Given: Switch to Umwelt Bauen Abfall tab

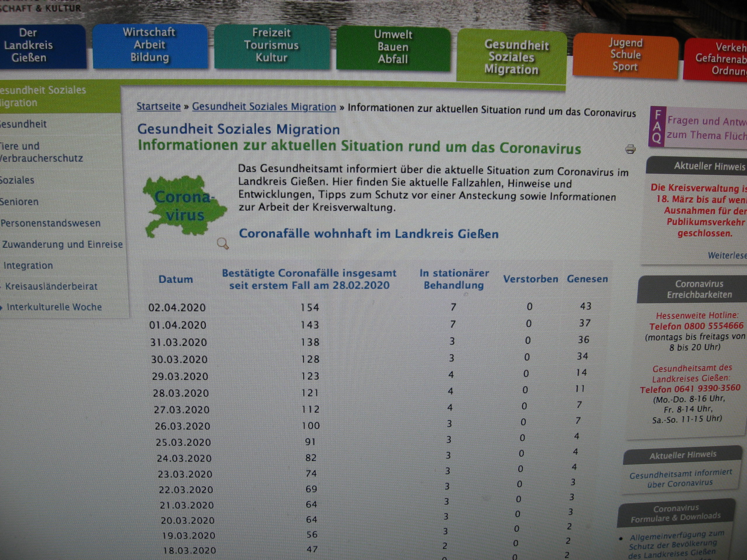Looking at the screenshot, I should click(393, 47).
